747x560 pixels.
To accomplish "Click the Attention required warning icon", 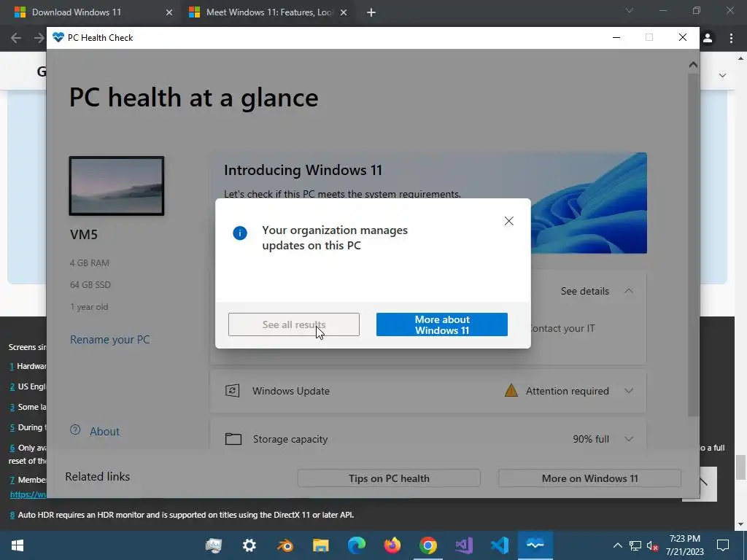I will (511, 391).
